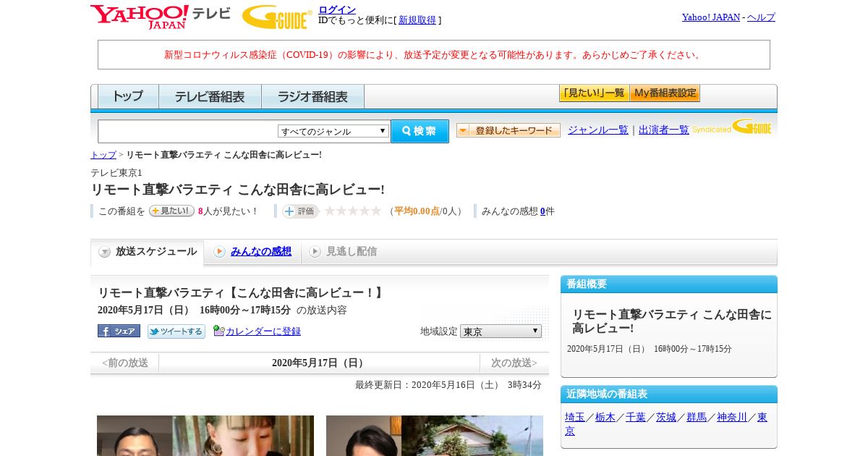Switch to the テレビ番組表 tab
Image resolution: width=868 pixels, height=456 pixels.
[210, 96]
